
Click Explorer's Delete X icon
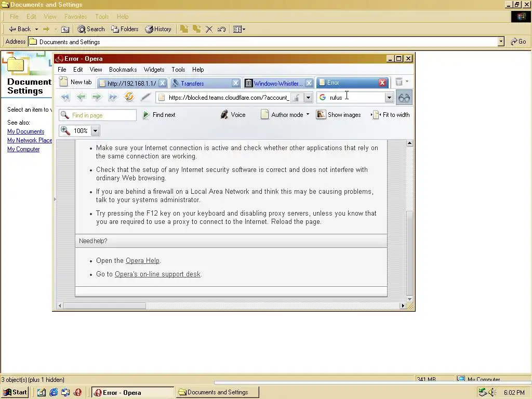point(209,29)
